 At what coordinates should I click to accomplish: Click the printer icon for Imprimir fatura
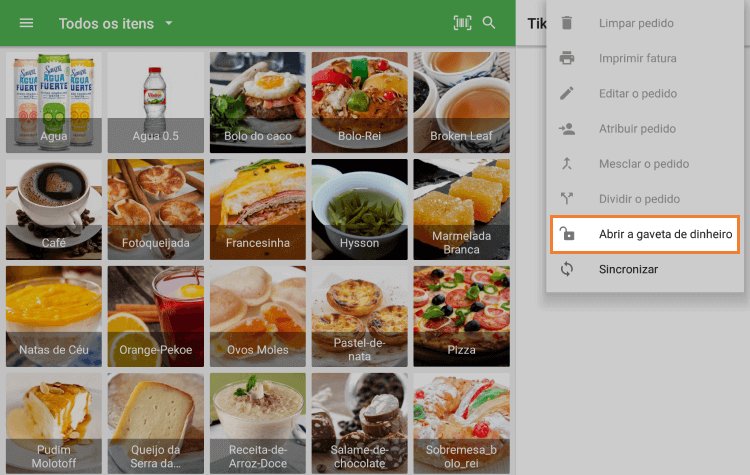[x=567, y=58]
